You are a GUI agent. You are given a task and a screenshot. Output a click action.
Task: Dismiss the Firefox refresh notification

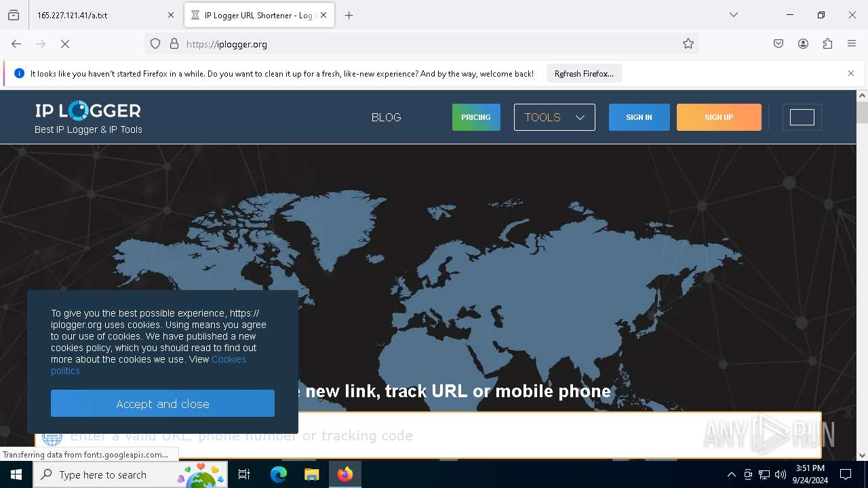[851, 73]
